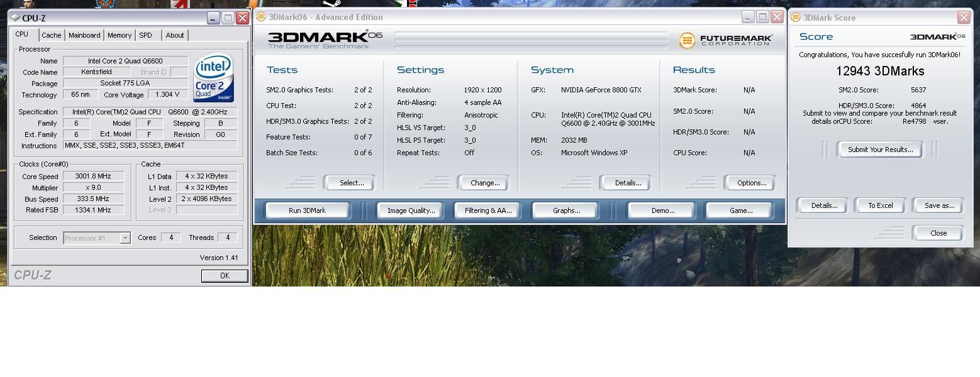Image resolution: width=980 pixels, height=377 pixels.
Task: Click the 3DMark06 Gamers' Benchmark logo
Action: tap(325, 40)
